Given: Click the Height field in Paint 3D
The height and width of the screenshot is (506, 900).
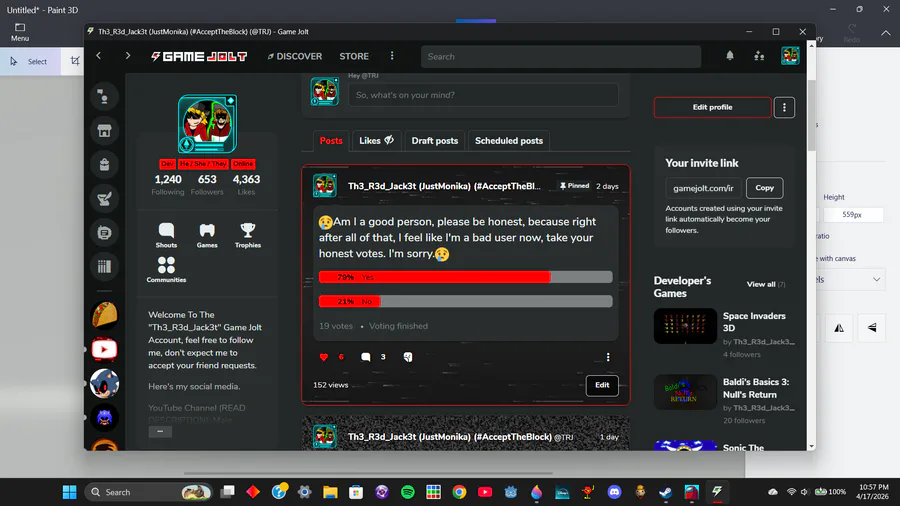Looking at the screenshot, I should click(852, 215).
